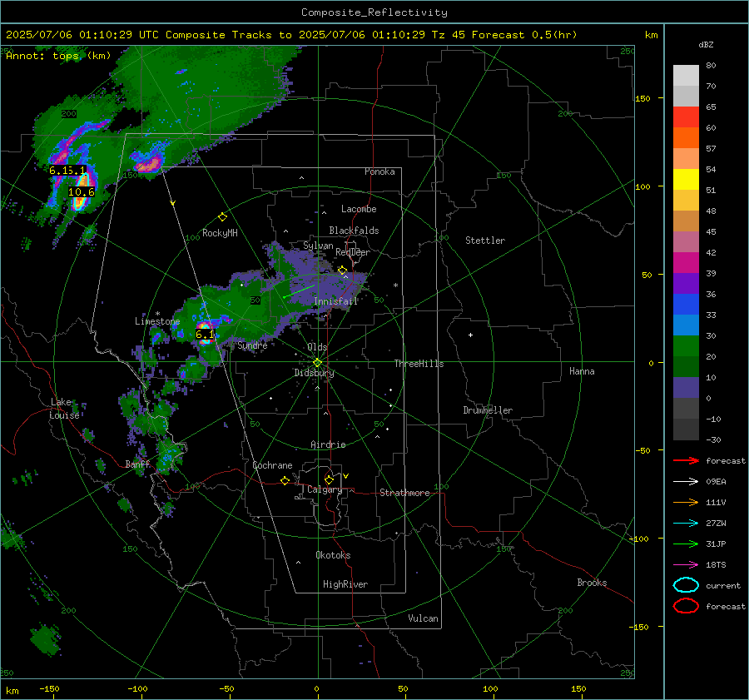Click the Limestone label
Viewport: 749px width, 700px height.
157,321
